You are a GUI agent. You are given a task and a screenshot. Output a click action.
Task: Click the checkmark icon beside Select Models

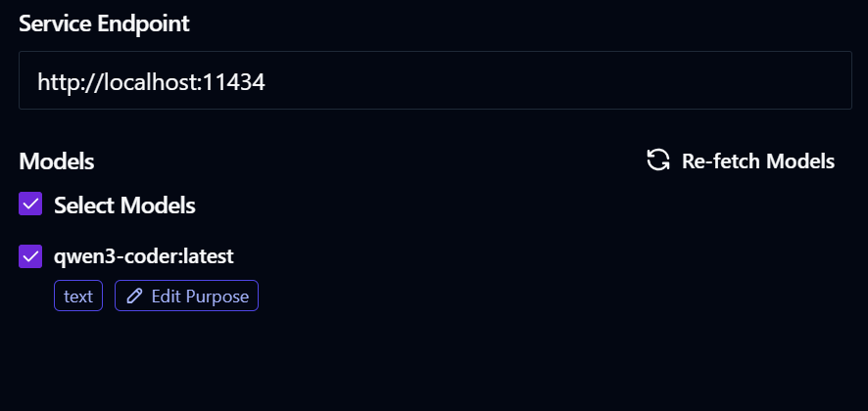pos(31,204)
